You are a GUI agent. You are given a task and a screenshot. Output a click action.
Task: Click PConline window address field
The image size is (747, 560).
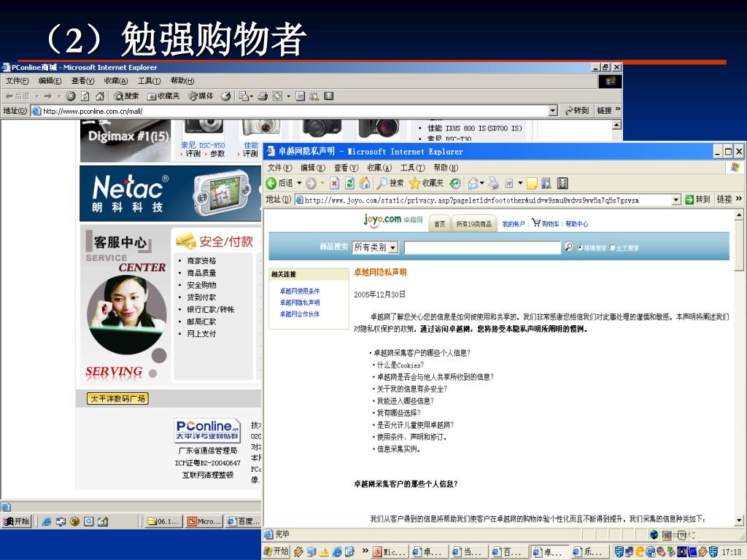[x=290, y=111]
